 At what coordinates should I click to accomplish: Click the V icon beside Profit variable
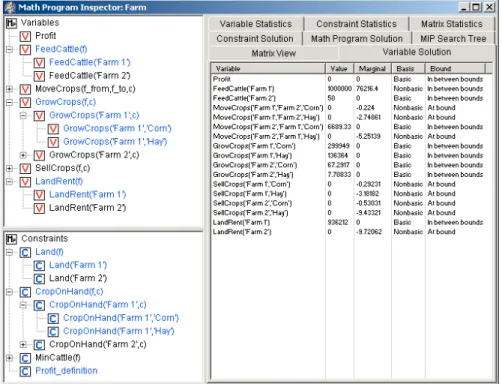coord(25,36)
